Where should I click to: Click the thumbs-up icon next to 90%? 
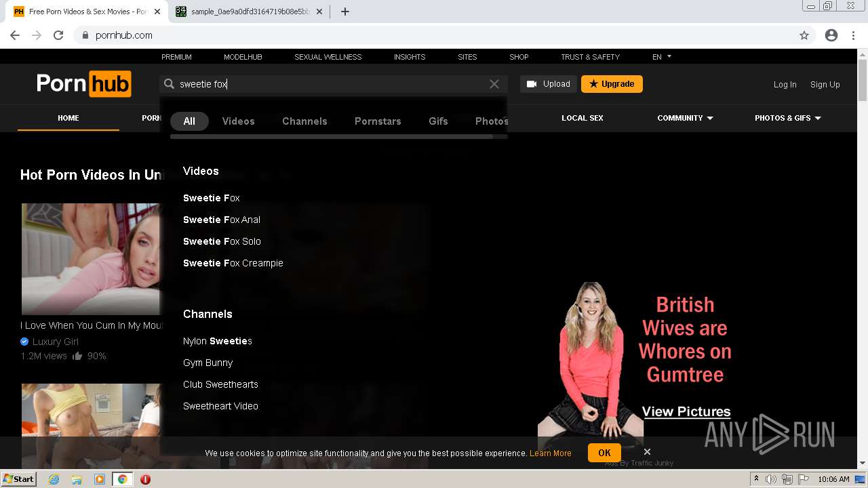tap(77, 356)
